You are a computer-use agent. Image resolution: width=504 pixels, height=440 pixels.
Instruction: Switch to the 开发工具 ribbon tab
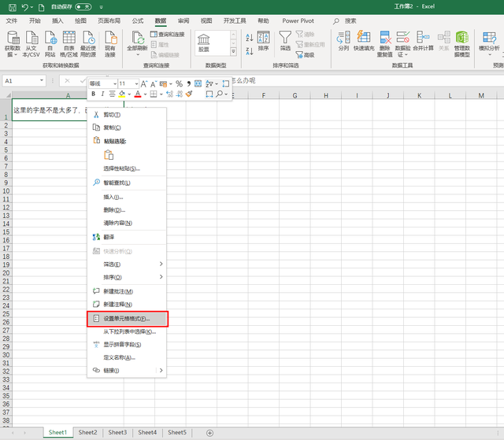coord(235,21)
